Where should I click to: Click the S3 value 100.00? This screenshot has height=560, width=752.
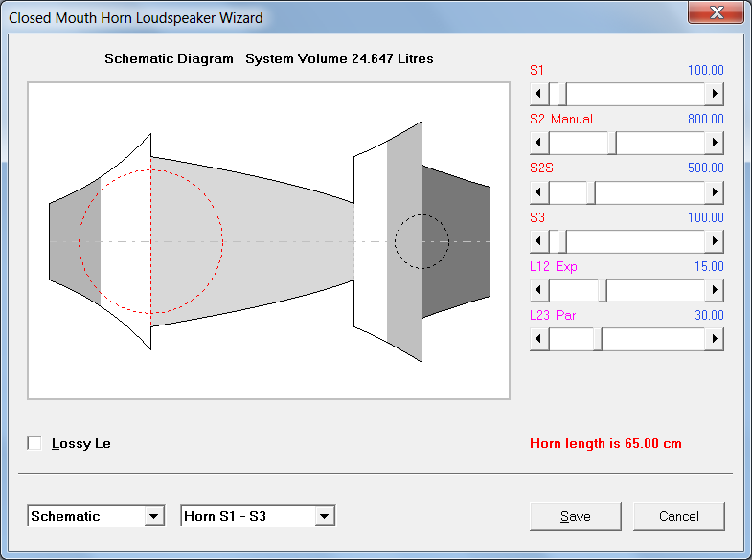705,217
